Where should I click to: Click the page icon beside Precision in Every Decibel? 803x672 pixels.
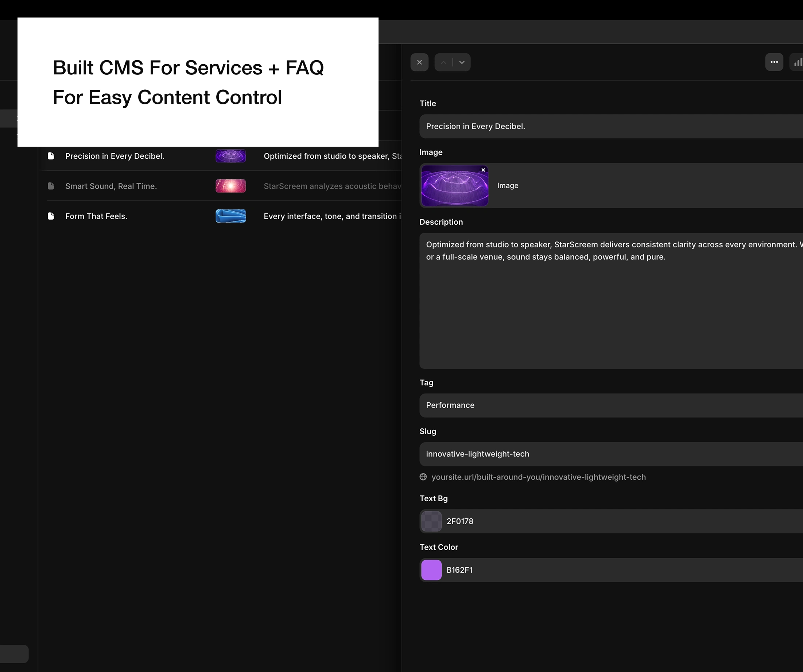(51, 156)
